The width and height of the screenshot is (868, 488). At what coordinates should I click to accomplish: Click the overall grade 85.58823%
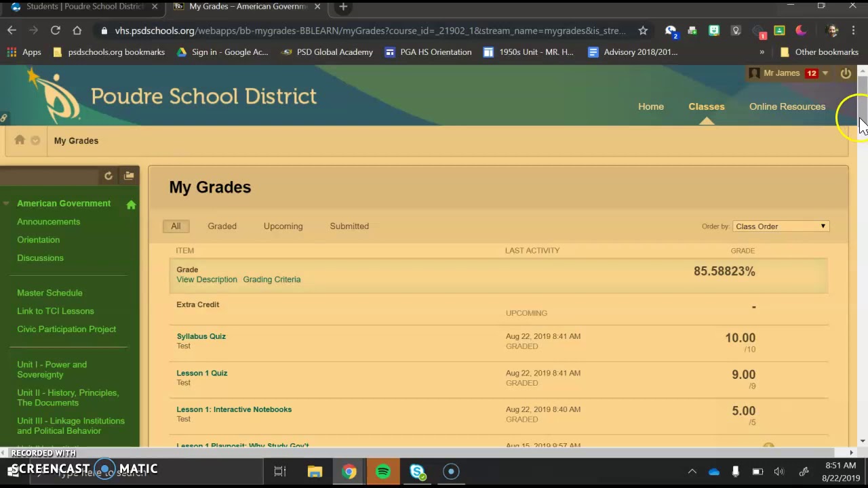(x=724, y=271)
